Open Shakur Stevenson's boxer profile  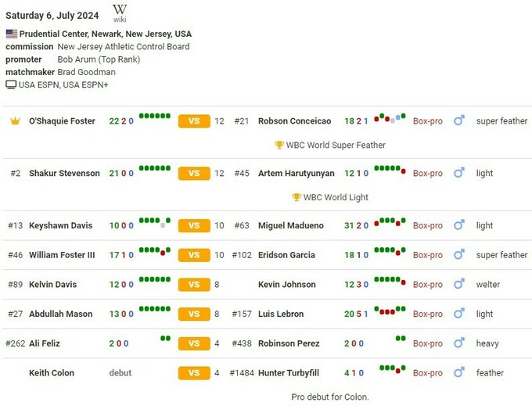coord(64,173)
